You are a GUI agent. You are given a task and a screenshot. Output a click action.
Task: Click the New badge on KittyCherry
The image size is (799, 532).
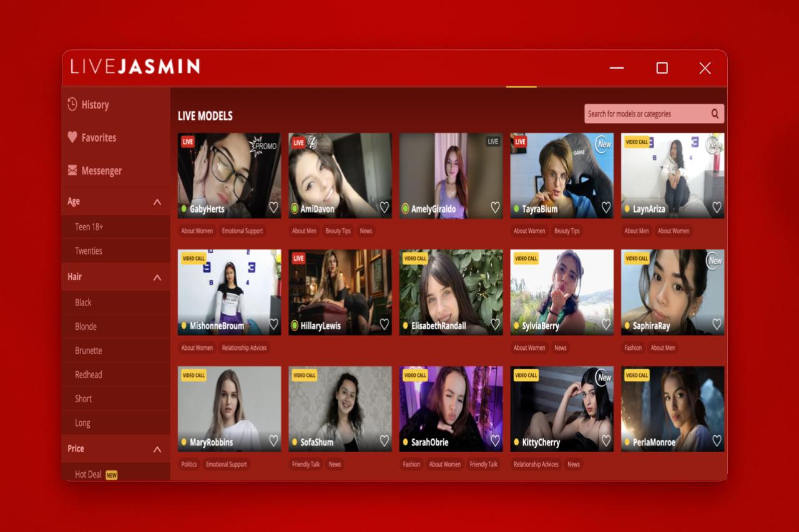tap(604, 377)
